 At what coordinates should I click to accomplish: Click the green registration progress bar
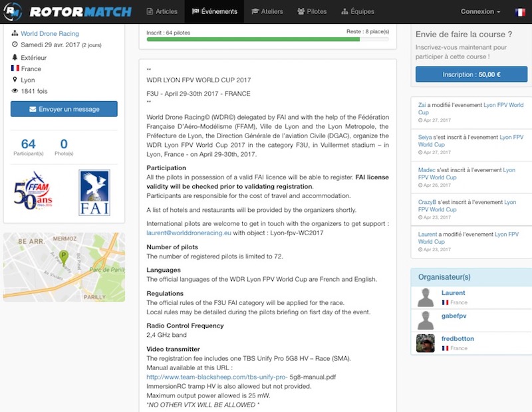253,39
